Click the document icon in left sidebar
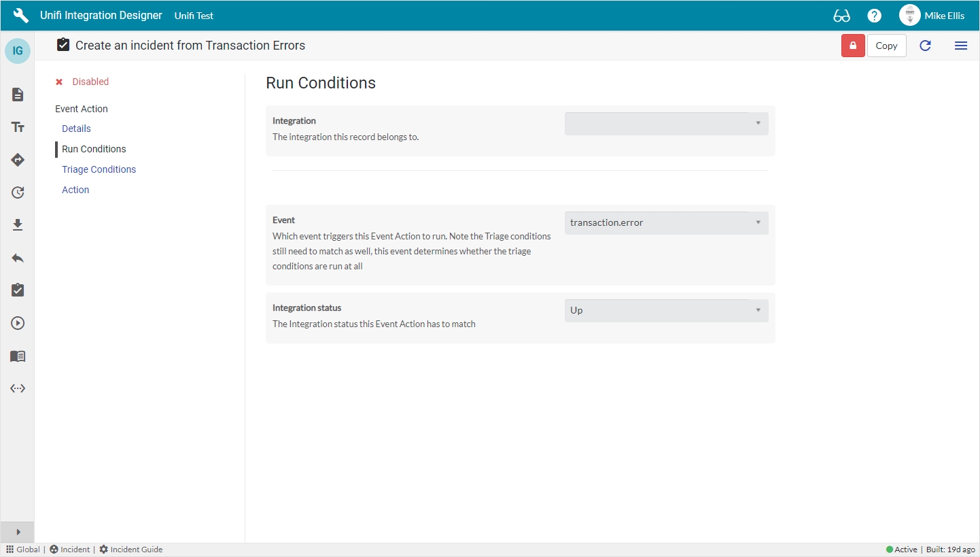Image resolution: width=980 pixels, height=557 pixels. coord(18,95)
